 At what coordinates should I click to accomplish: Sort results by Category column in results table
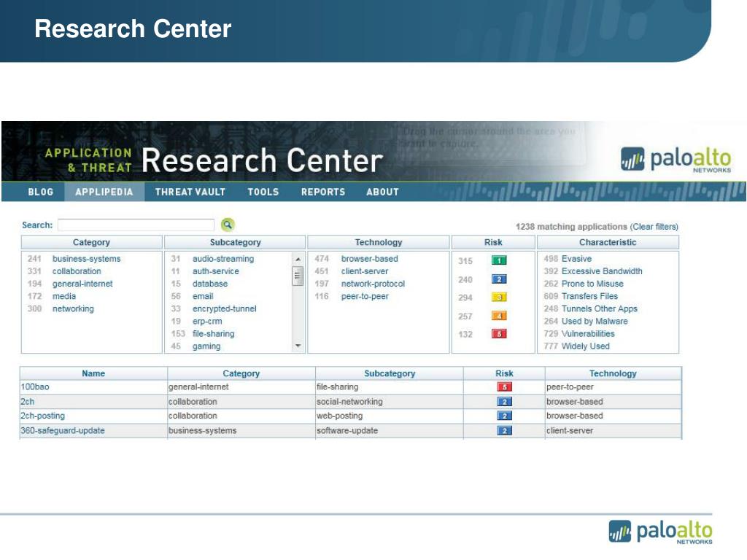point(241,373)
